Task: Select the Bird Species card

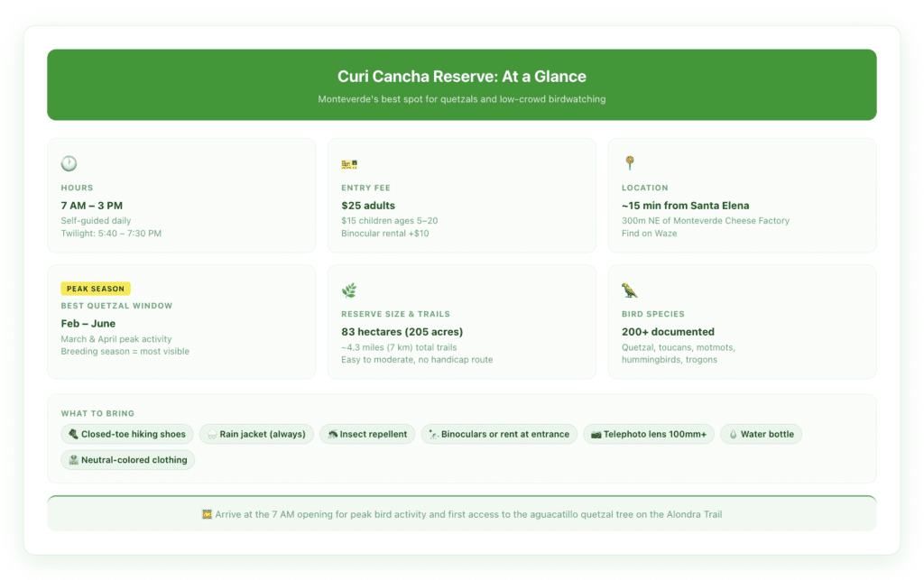Action: pyautogui.click(x=742, y=321)
